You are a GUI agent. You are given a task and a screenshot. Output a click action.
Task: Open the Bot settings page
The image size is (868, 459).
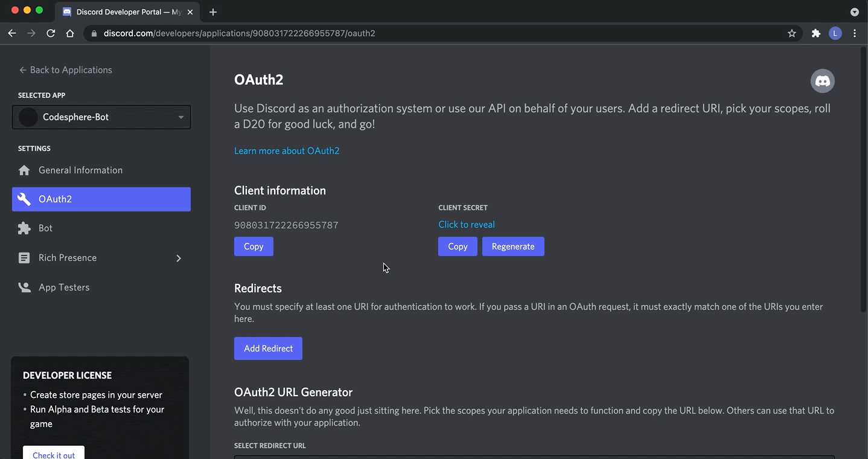pos(45,228)
